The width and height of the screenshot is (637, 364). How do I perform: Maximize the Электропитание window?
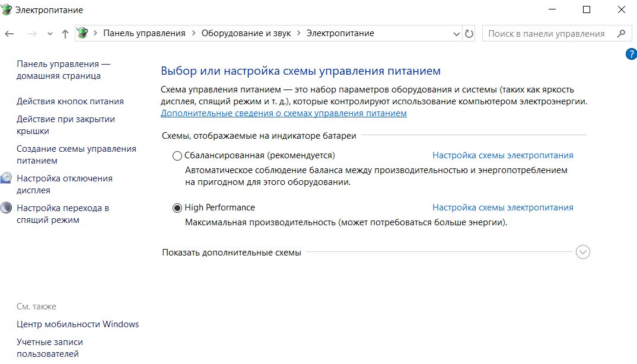(x=587, y=9)
